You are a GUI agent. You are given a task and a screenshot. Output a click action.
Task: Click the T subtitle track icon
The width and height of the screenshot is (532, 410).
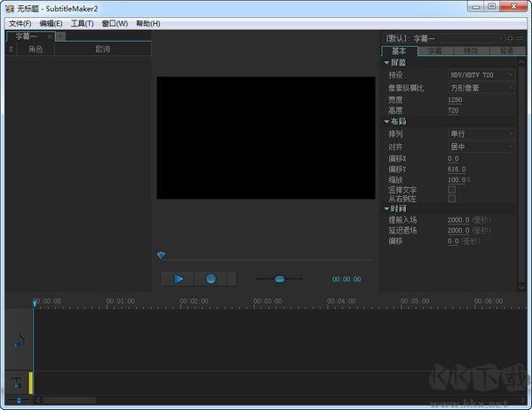point(17,382)
